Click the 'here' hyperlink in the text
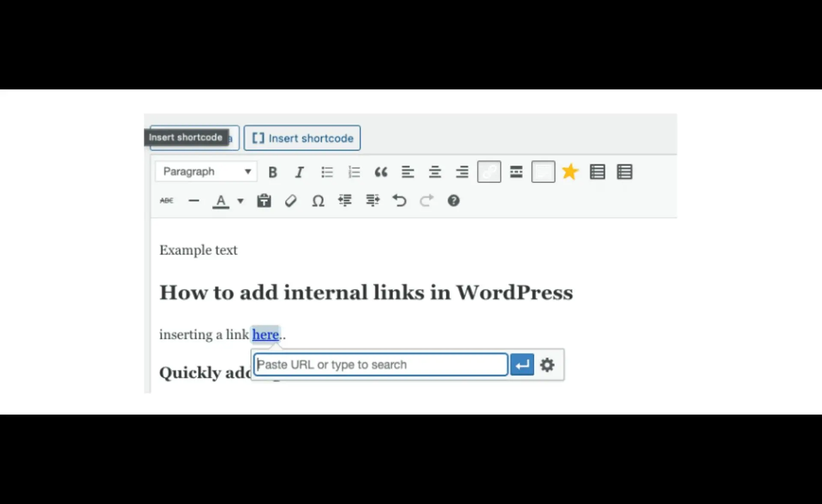The image size is (822, 504). pos(265,335)
